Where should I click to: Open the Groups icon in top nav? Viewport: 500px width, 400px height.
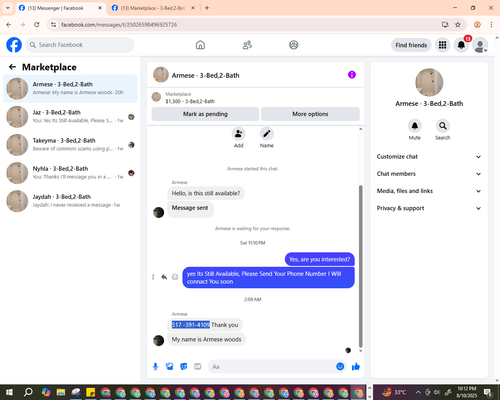tap(294, 45)
